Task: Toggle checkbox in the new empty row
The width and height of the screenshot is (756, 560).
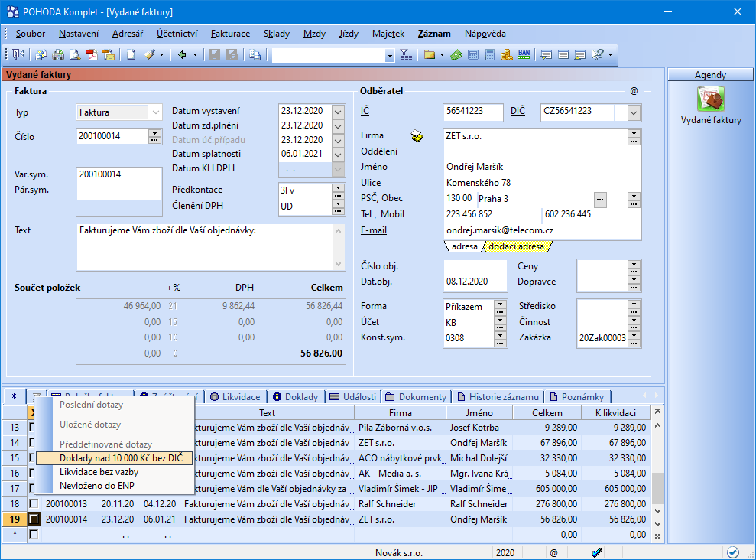Action: point(34,534)
